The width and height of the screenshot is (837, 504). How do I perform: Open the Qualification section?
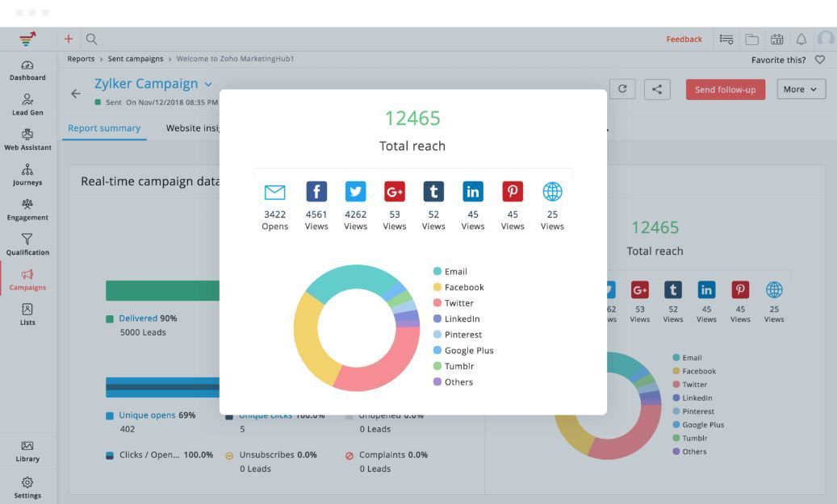pyautogui.click(x=27, y=245)
